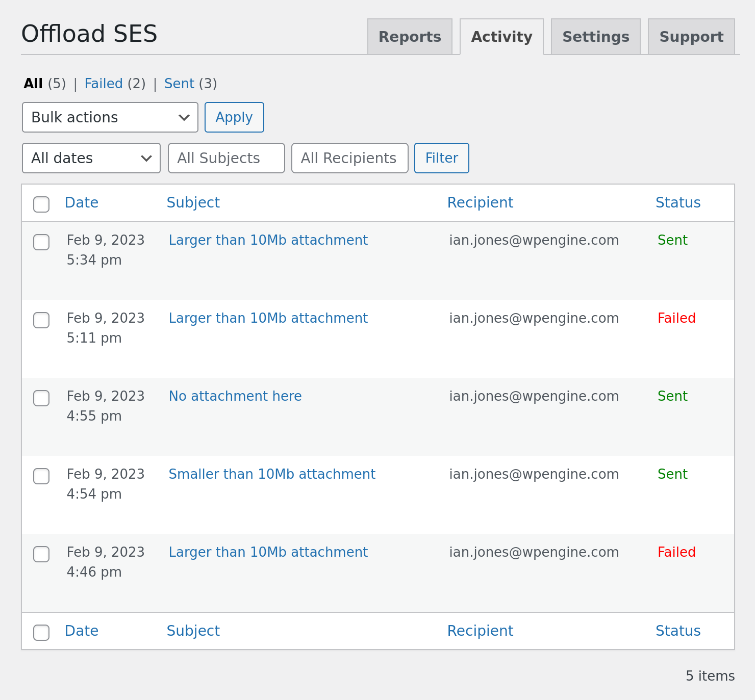Image resolution: width=755 pixels, height=700 pixels.
Task: Click the All Recipients field
Action: click(350, 158)
